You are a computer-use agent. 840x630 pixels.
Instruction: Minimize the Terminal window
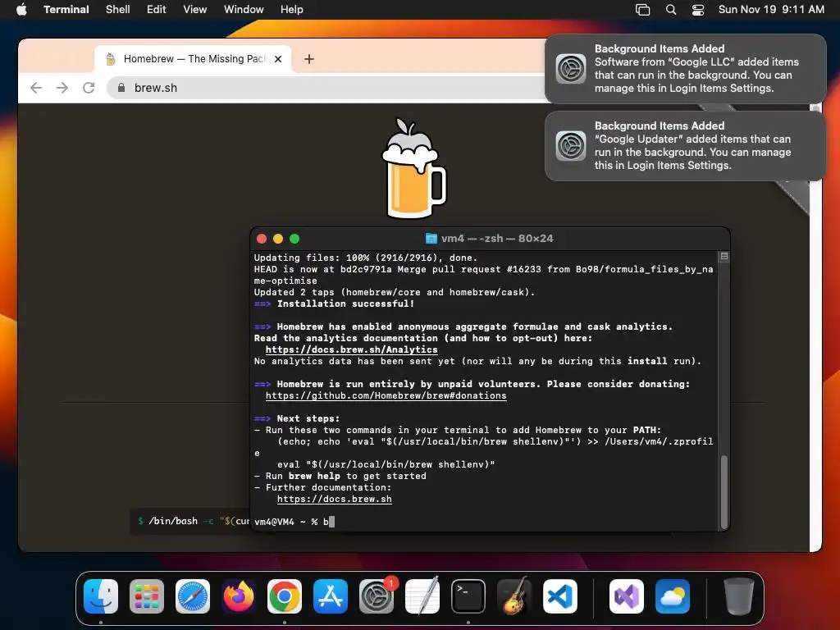point(278,239)
